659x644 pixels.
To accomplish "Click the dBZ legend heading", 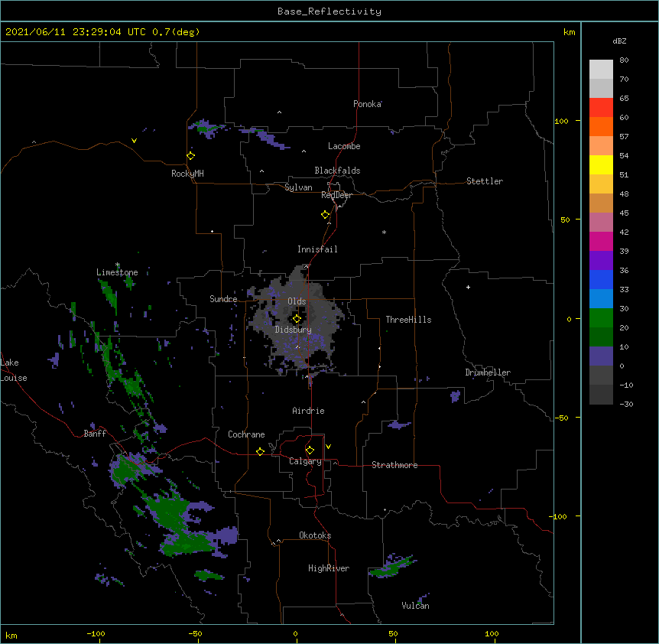I will click(619, 41).
